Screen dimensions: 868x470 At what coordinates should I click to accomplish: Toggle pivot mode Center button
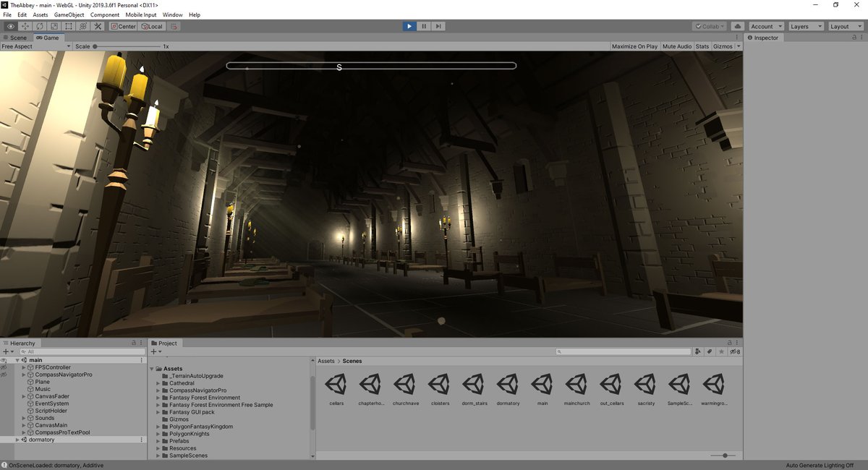(123, 26)
